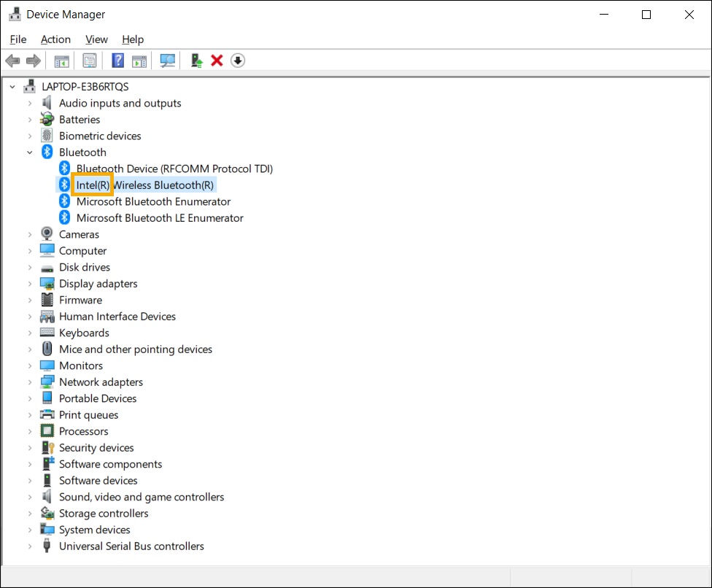Click the Intel(R) Wireless Bluetooth(R) device icon
This screenshot has height=588, width=712.
coord(64,185)
